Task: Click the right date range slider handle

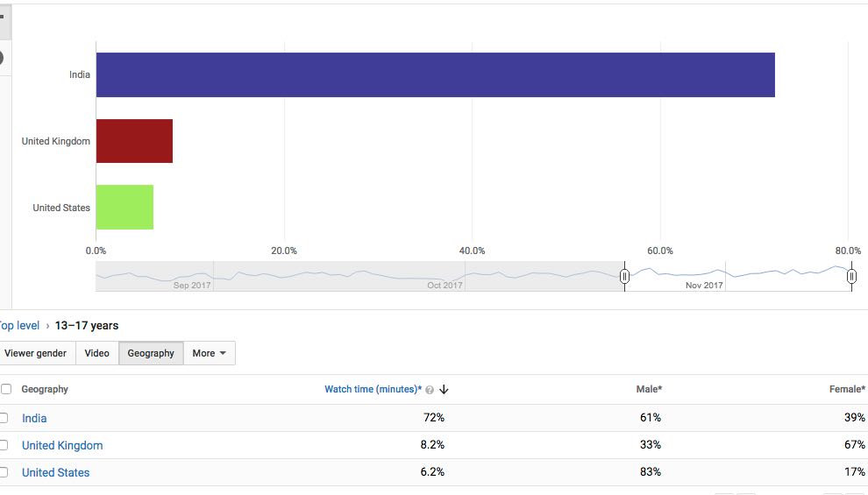Action: (x=851, y=277)
